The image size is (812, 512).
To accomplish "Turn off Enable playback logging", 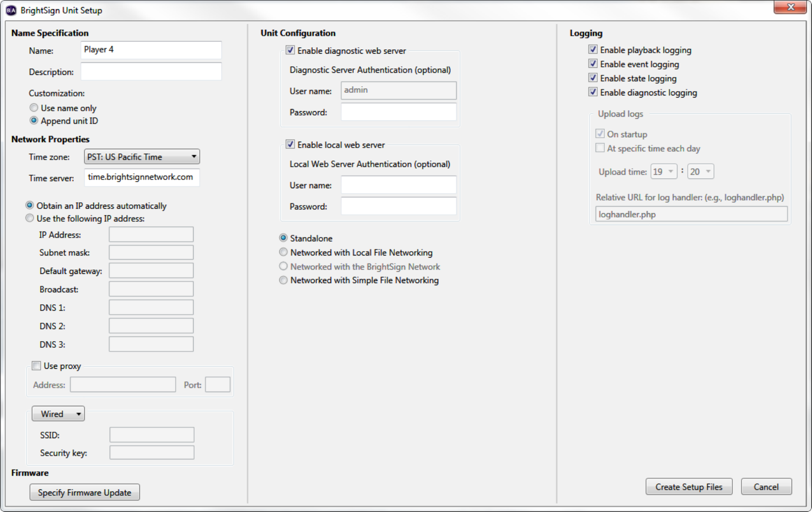I will pos(593,50).
